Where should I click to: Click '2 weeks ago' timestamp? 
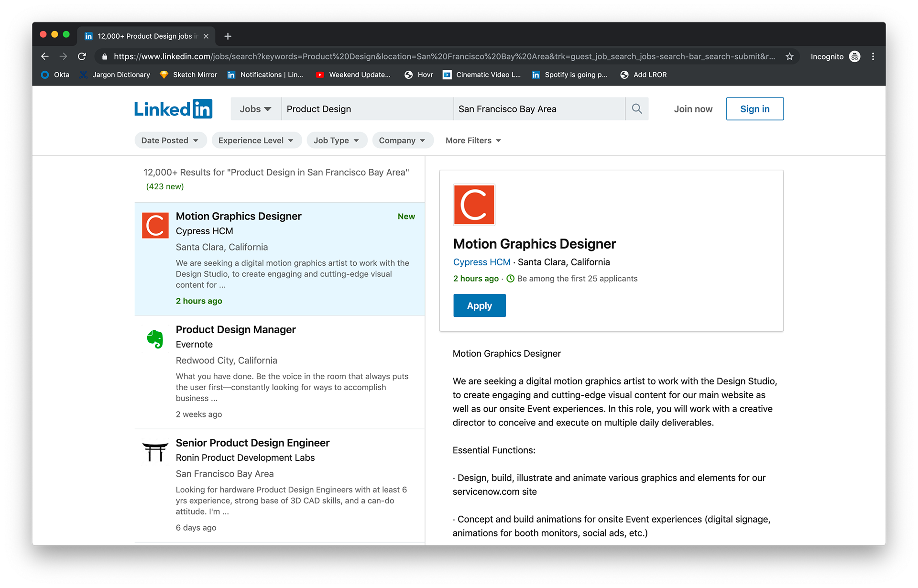[x=198, y=414]
